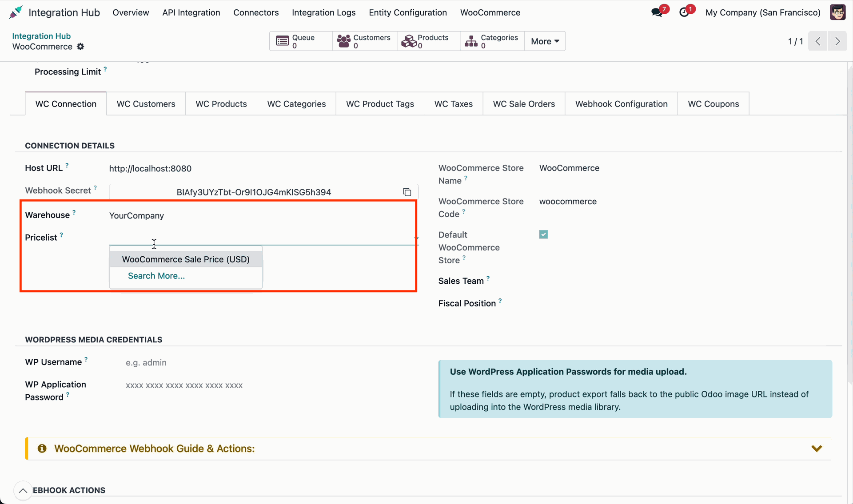853x504 pixels.
Task: Show help tooltip for Host URL
Action: tap(67, 165)
